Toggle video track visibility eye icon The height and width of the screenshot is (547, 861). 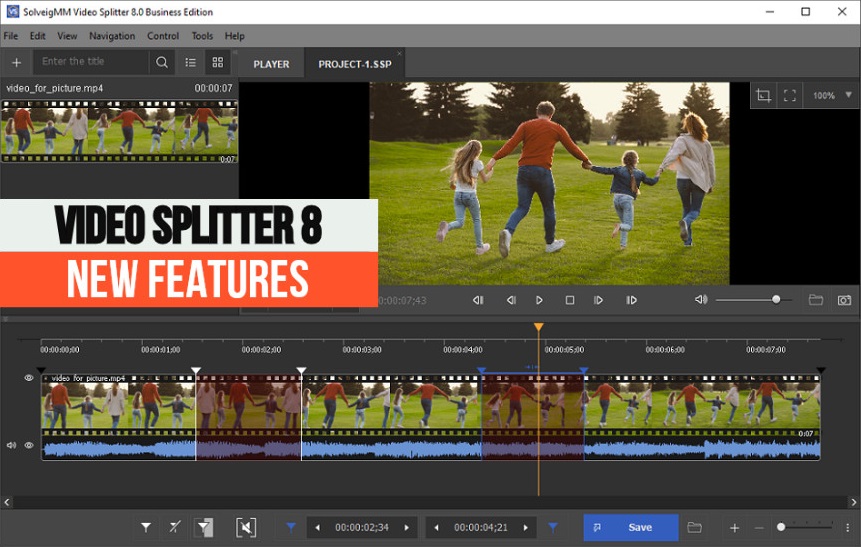pyautogui.click(x=29, y=379)
